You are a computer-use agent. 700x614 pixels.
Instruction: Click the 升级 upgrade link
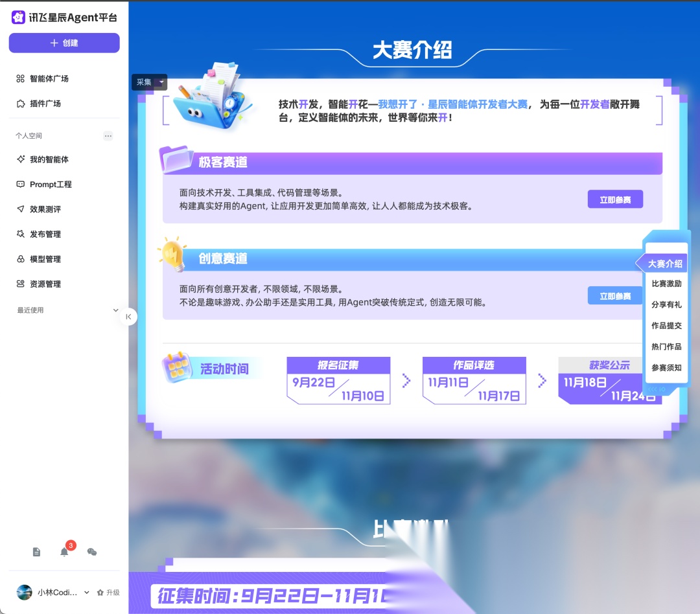click(x=108, y=593)
